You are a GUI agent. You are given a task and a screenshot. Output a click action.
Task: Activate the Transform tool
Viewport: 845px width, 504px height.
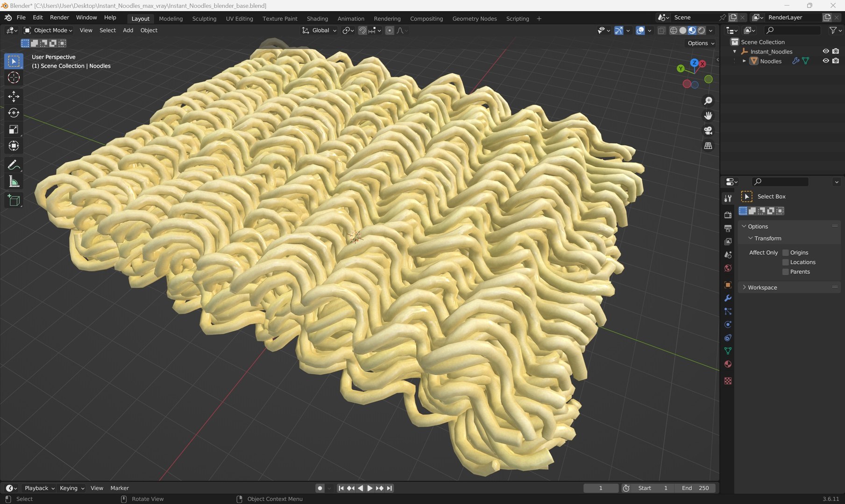point(14,146)
